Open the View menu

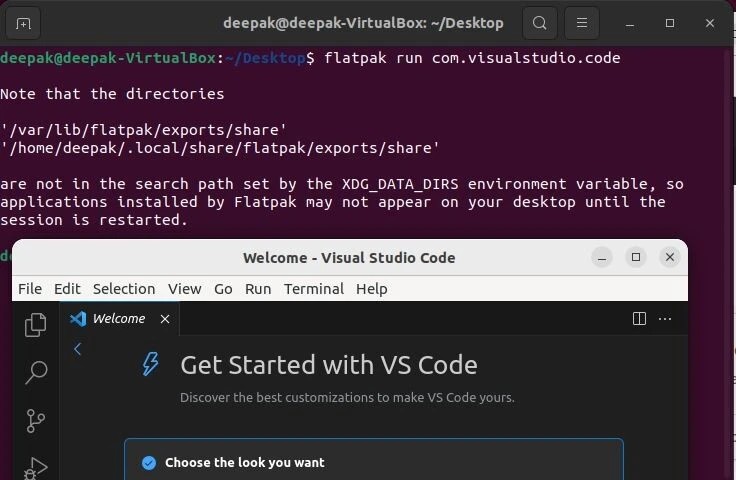point(184,289)
